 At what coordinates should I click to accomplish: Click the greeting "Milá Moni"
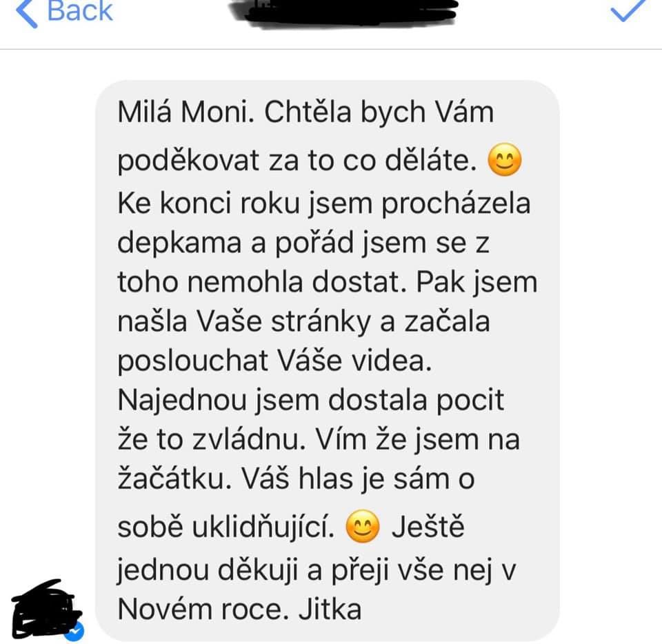coord(182,112)
